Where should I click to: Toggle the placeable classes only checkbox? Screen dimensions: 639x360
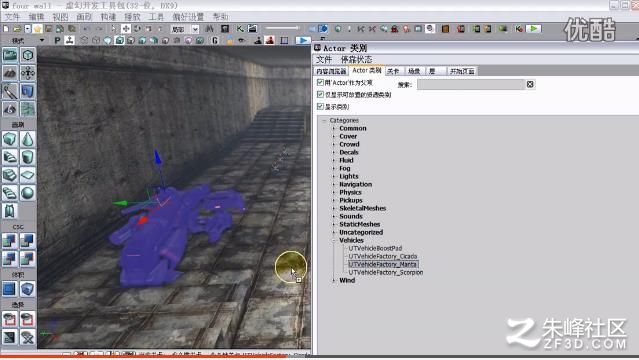tap(320, 94)
